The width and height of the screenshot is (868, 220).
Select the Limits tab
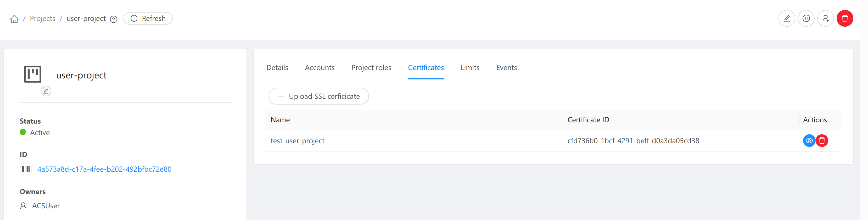pyautogui.click(x=470, y=68)
